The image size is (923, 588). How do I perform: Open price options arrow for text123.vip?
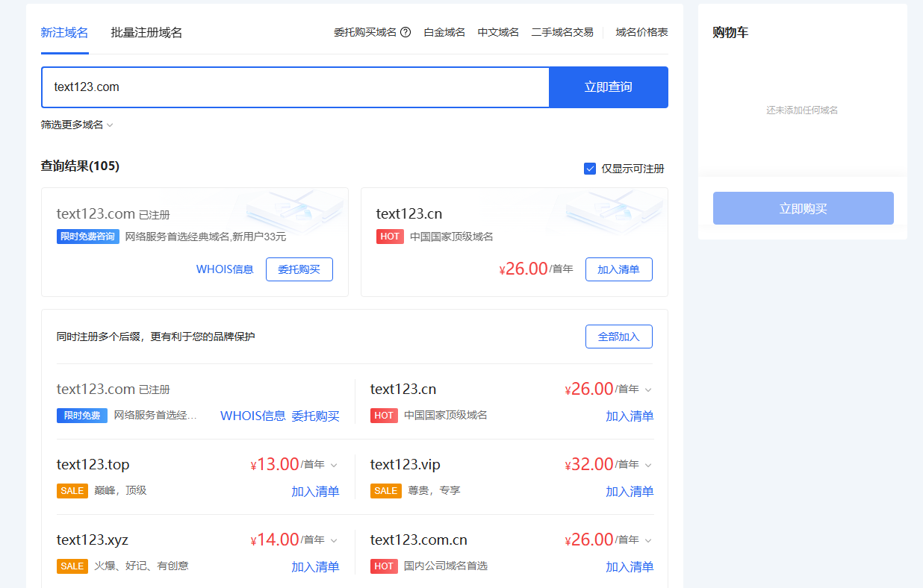[648, 465]
